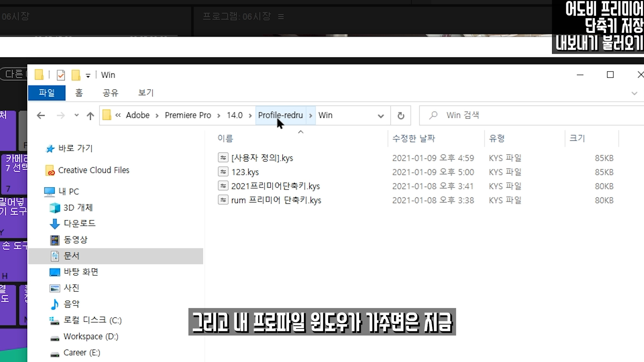Screen dimensions: 644x362
Task: Open recent locations dropdown arrow
Action: (76, 115)
